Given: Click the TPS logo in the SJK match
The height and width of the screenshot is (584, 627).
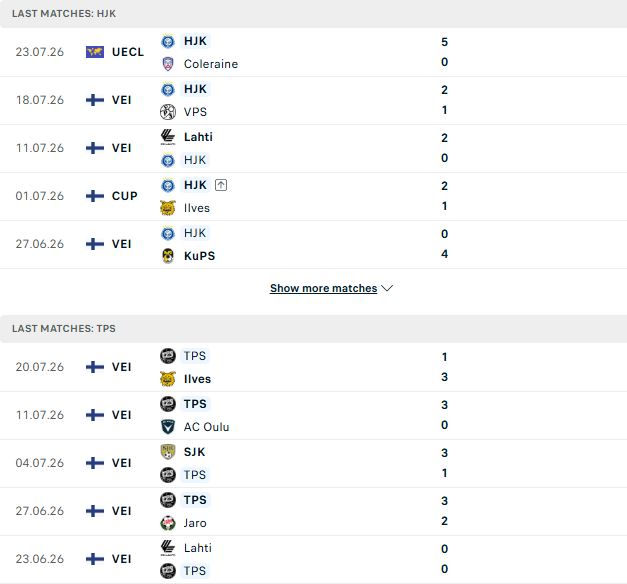Looking at the screenshot, I should coord(168,475).
